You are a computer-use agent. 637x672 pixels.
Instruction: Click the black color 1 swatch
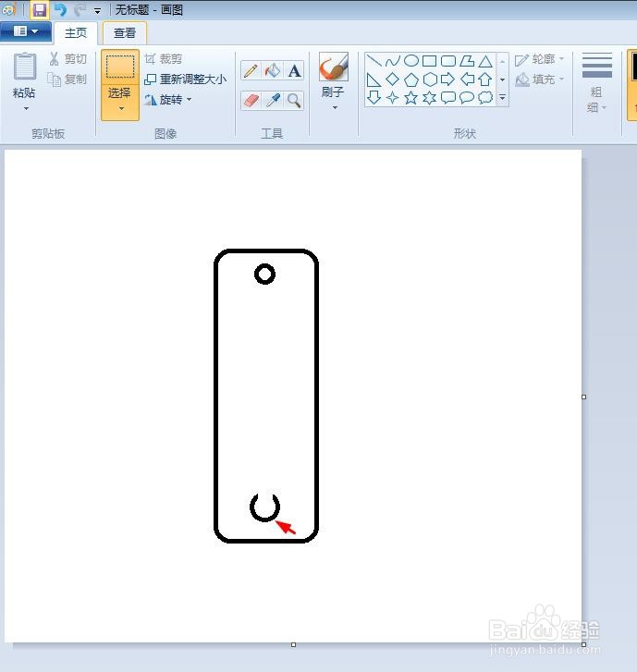tap(633, 67)
